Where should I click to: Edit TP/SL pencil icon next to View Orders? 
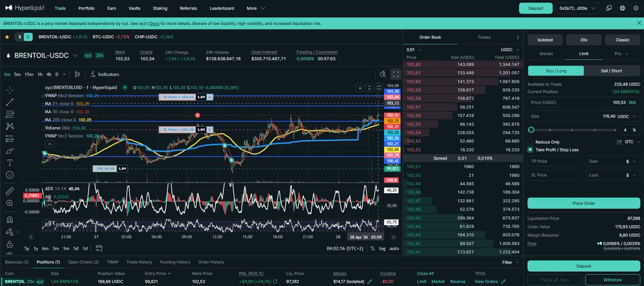[x=503, y=281]
